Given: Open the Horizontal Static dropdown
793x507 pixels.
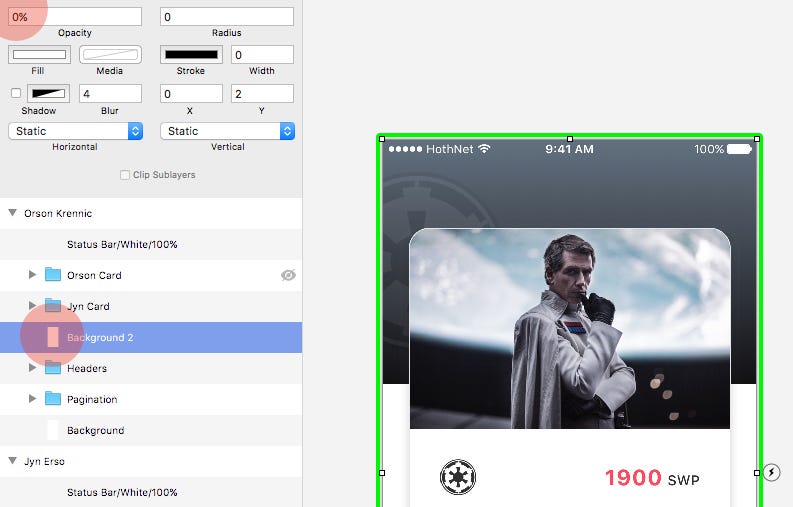Looking at the screenshot, I should click(x=75, y=131).
